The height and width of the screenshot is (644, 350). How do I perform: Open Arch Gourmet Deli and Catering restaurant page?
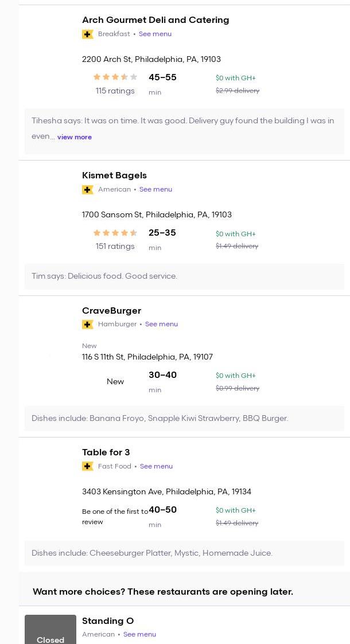coord(155,20)
